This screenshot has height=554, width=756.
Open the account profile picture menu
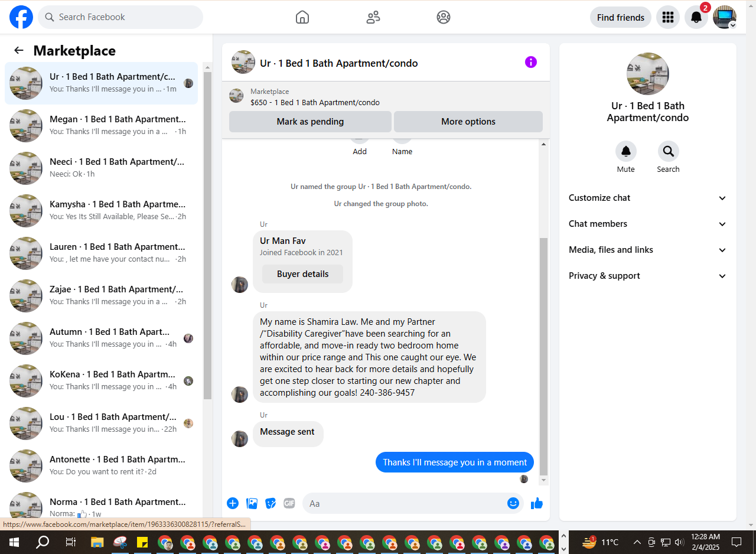click(725, 17)
